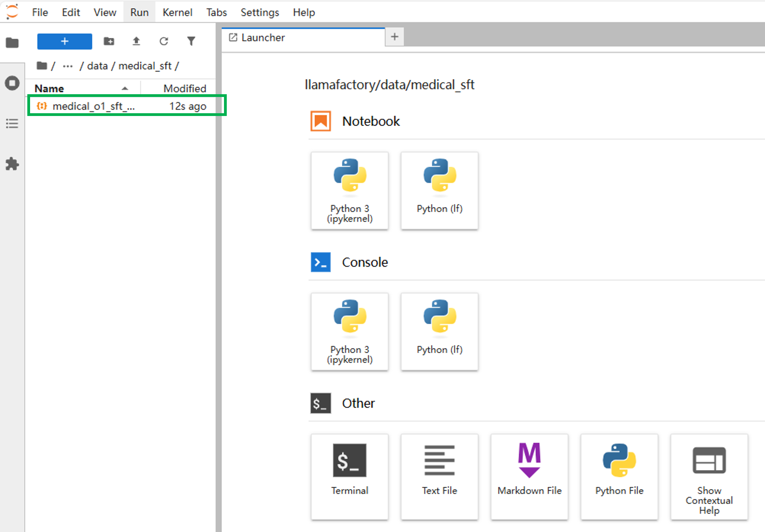Viewport: 765px width, 532px height.
Task: Click the New Folder icon
Action: 109,41
